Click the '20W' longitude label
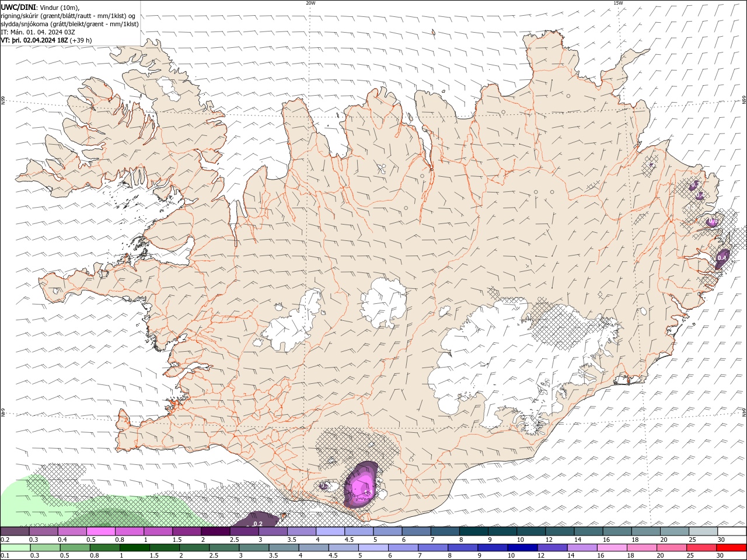Screen dimensions: 747x560 click(x=310, y=3)
